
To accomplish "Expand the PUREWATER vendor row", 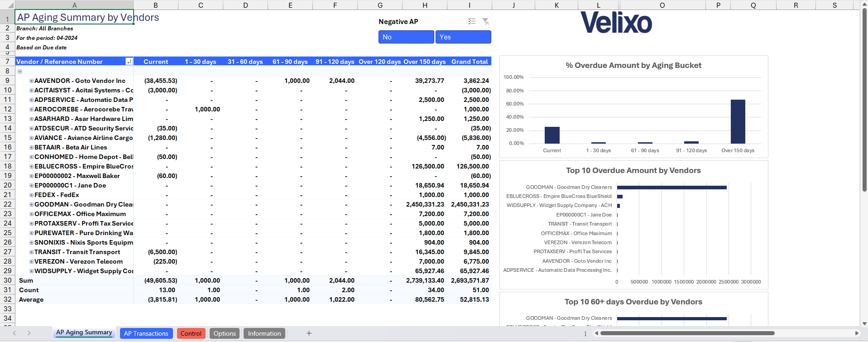I will (31, 233).
